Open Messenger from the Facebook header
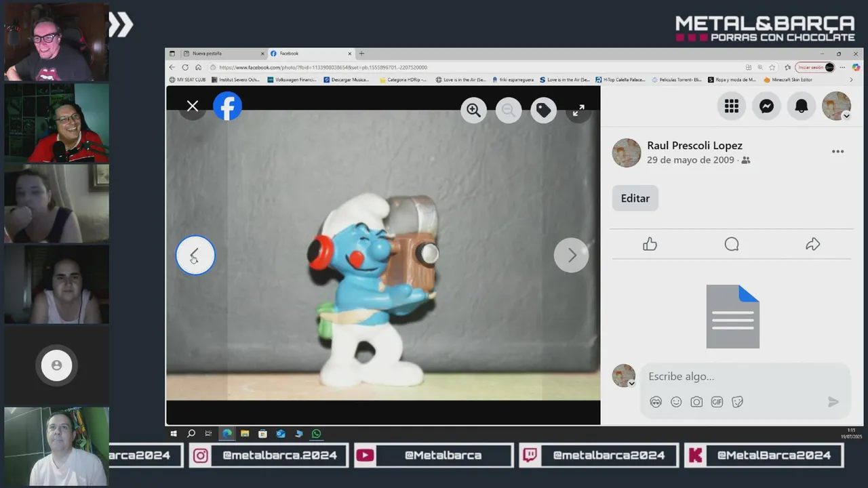Screen dimensions: 868x488 tap(766, 106)
